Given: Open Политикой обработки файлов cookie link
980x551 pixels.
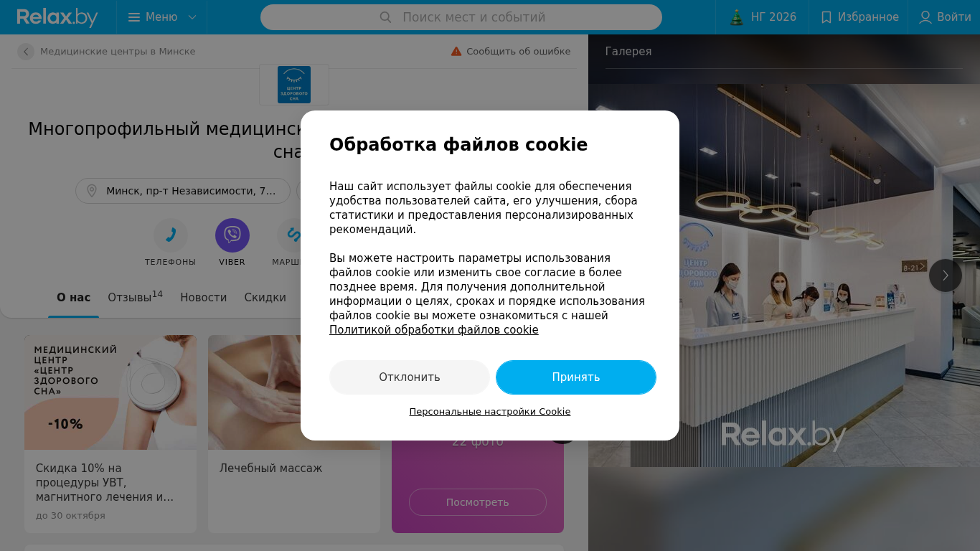Looking at the screenshot, I should coord(434,330).
